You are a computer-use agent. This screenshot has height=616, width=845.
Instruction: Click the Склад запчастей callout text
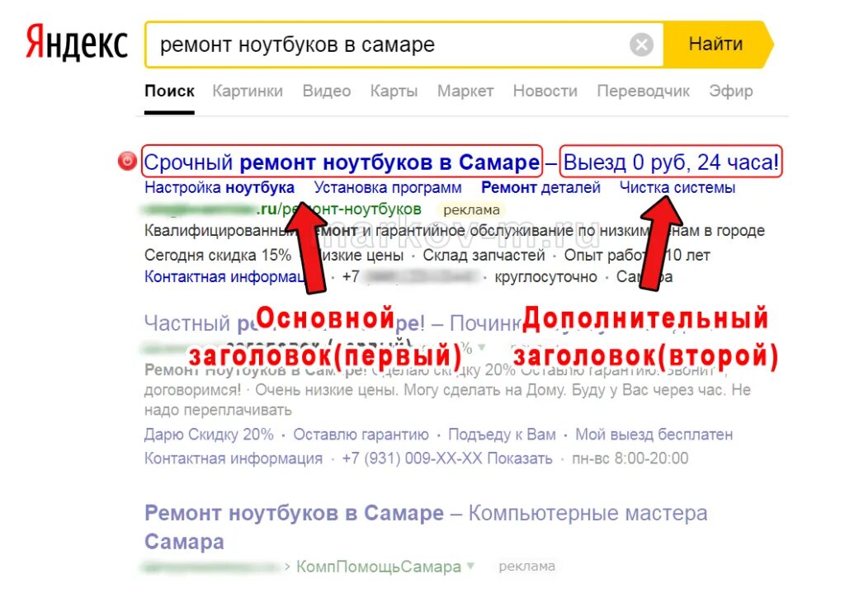pos(484,255)
